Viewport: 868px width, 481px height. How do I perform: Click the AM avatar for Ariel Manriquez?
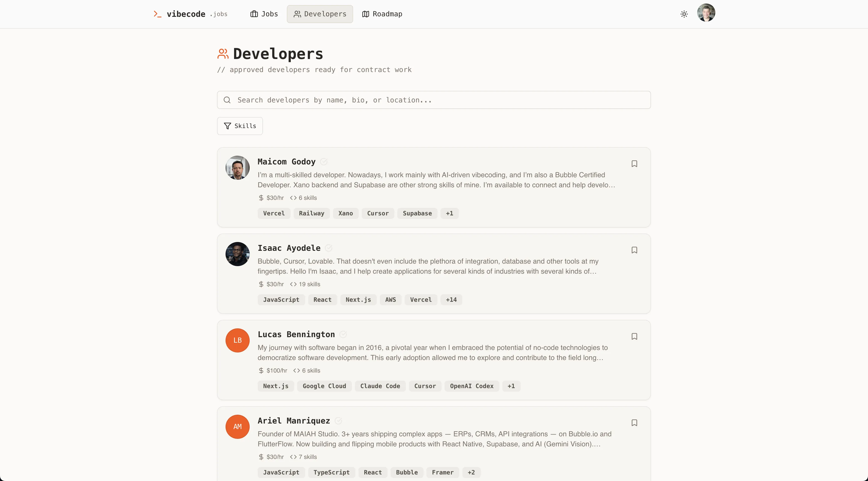[x=238, y=427]
